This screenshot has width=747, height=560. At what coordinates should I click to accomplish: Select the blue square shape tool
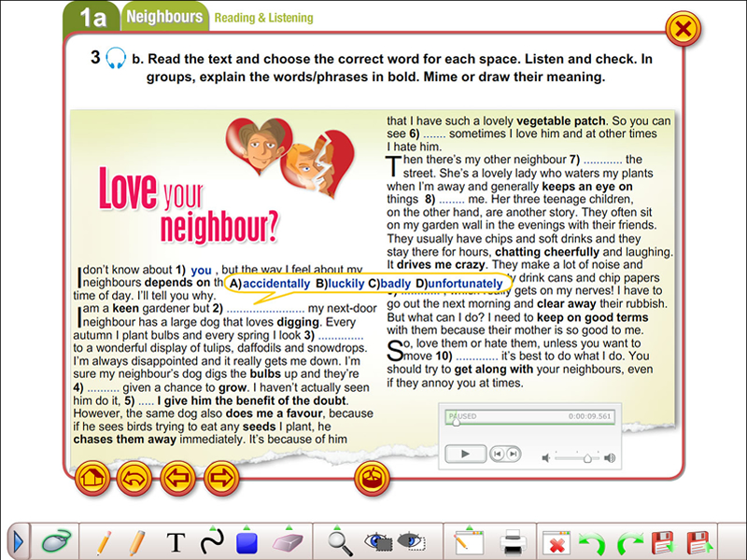click(247, 541)
